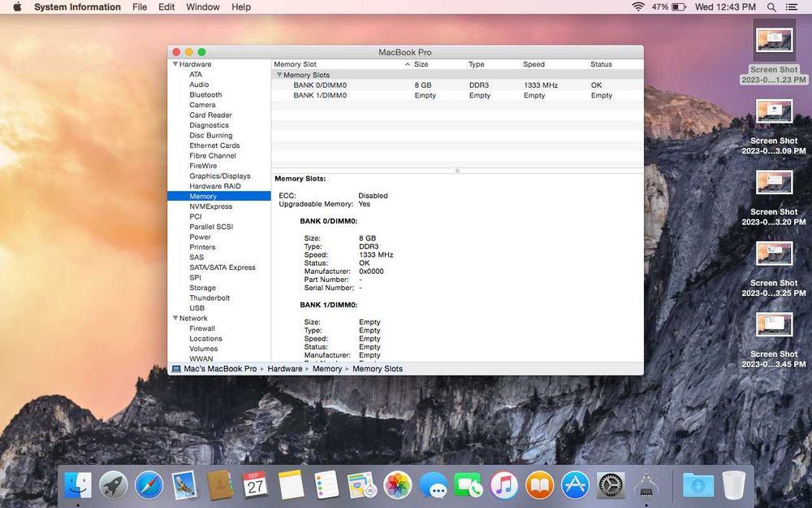The height and width of the screenshot is (508, 812).
Task: Select Firewall under Network
Action: pos(202,328)
